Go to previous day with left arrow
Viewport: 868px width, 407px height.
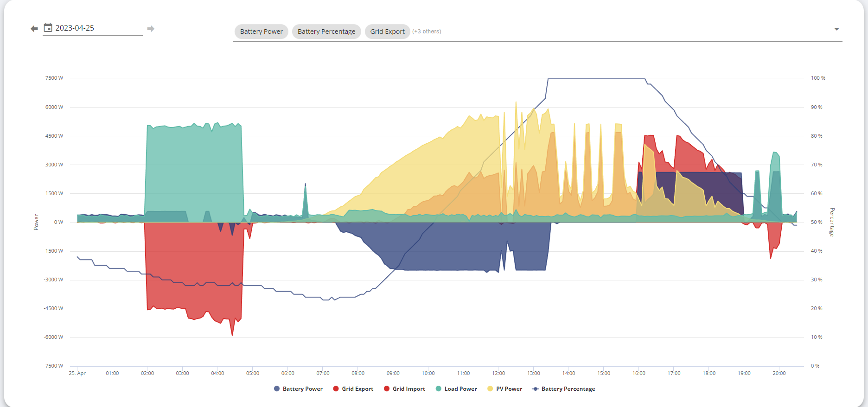(x=34, y=29)
